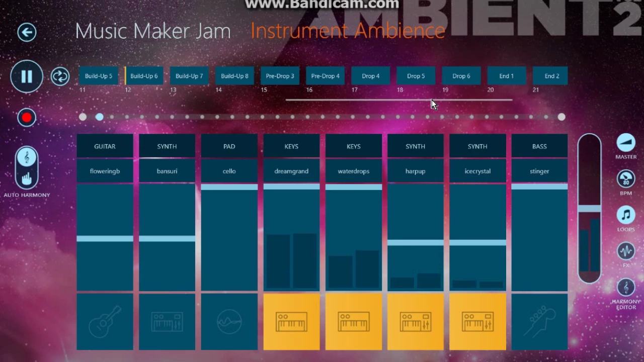
Task: Adjust the stinger bass volume fader
Action: pyautogui.click(x=539, y=187)
